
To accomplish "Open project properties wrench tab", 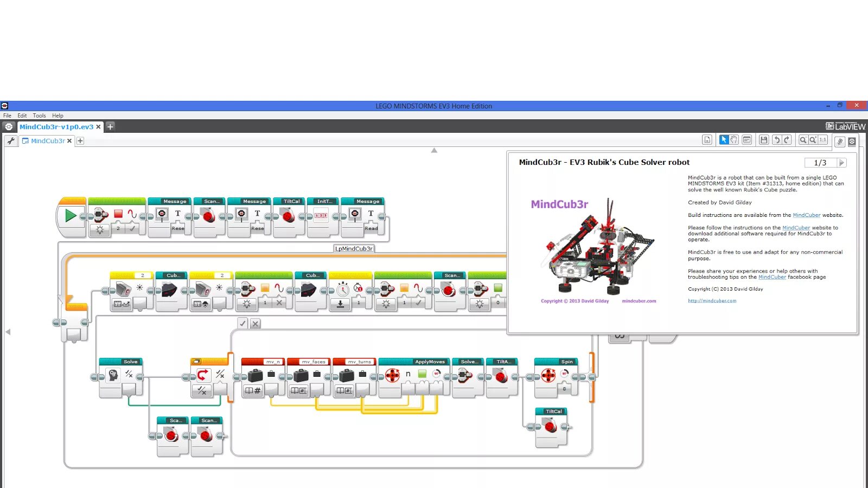I will click(11, 141).
